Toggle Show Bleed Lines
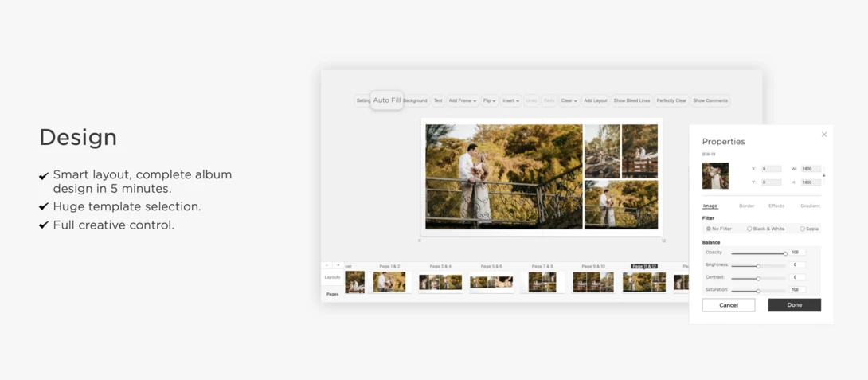Image resolution: width=868 pixels, height=380 pixels. click(x=631, y=101)
